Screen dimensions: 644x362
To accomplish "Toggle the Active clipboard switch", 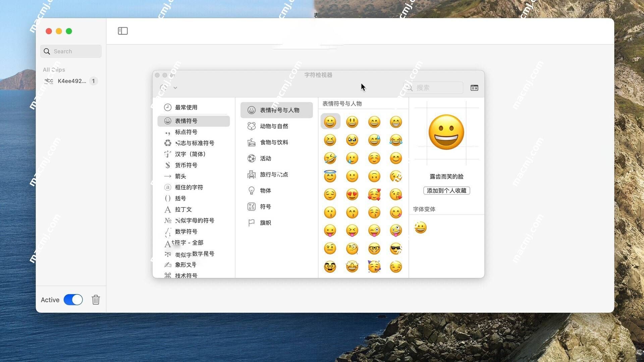I will 73,300.
